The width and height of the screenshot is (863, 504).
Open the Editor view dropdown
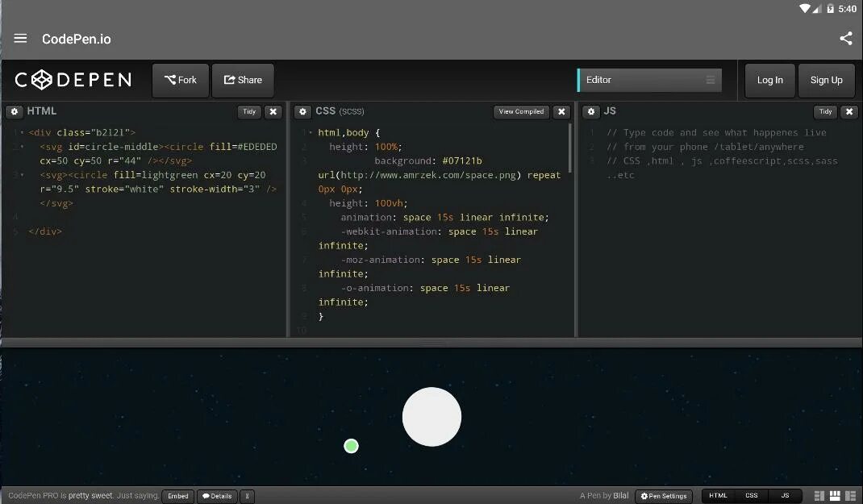click(649, 81)
